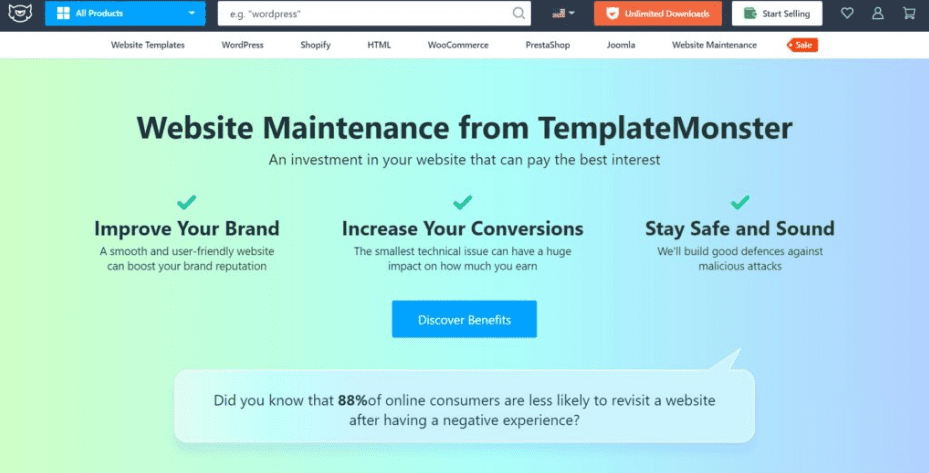The width and height of the screenshot is (929, 473).
Task: Click the checkmark above Increase Your Conversions
Action: [462, 202]
